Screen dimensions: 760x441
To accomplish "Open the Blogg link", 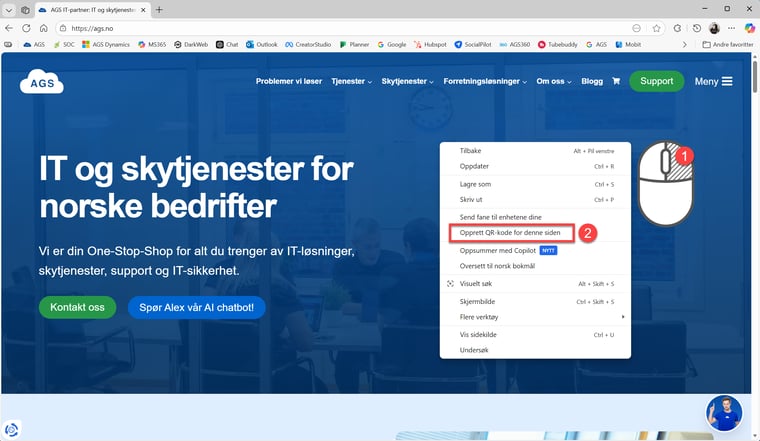I will click(x=592, y=81).
